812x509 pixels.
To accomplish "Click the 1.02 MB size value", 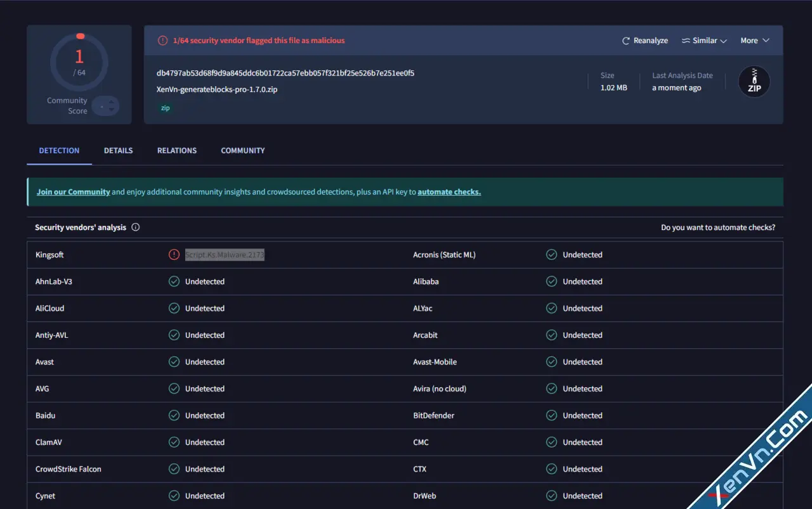I will [613, 88].
